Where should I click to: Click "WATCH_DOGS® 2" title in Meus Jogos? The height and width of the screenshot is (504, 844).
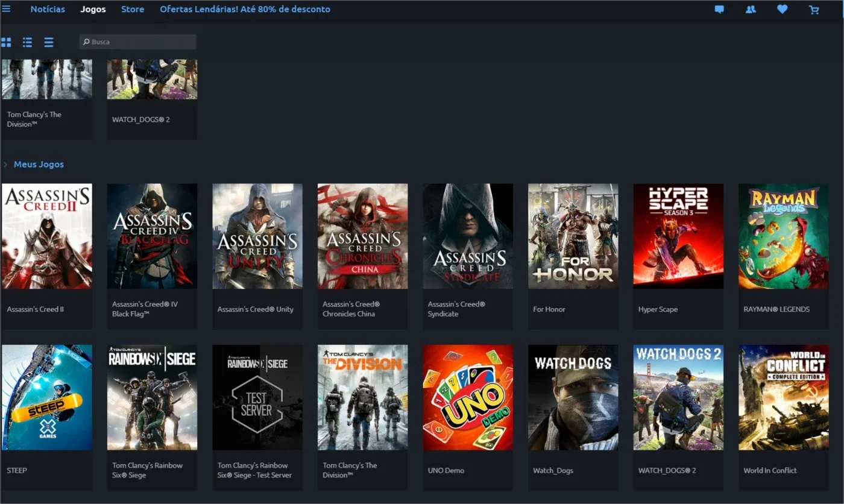click(x=667, y=470)
